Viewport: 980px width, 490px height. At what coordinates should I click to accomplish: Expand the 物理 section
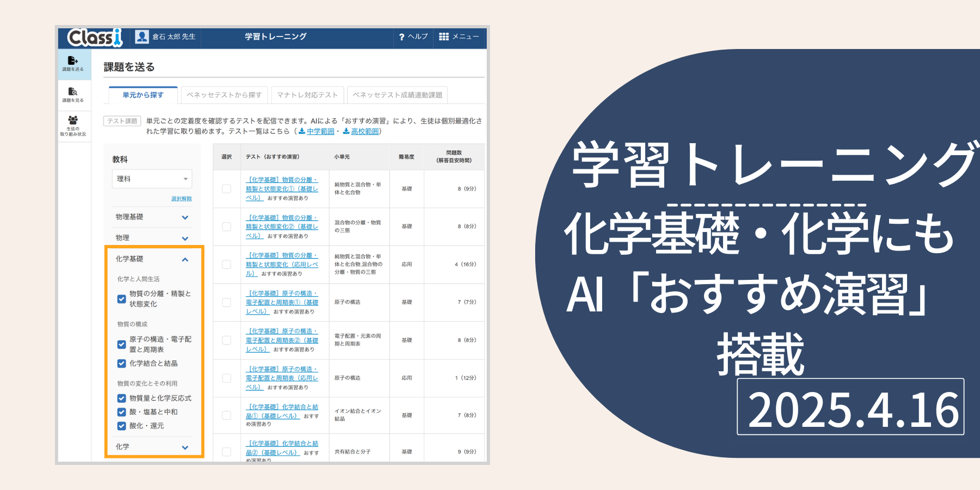click(152, 238)
